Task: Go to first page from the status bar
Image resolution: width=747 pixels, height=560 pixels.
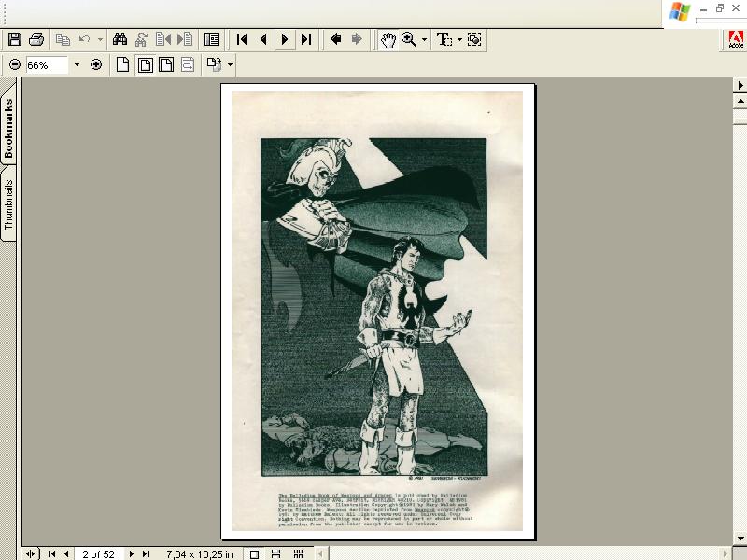Action: click(x=52, y=553)
